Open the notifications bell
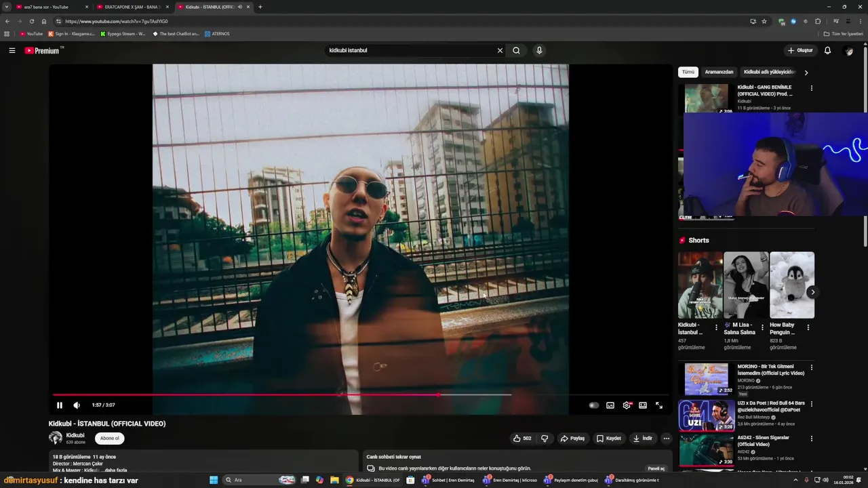The height and width of the screenshot is (488, 868). 827,50
